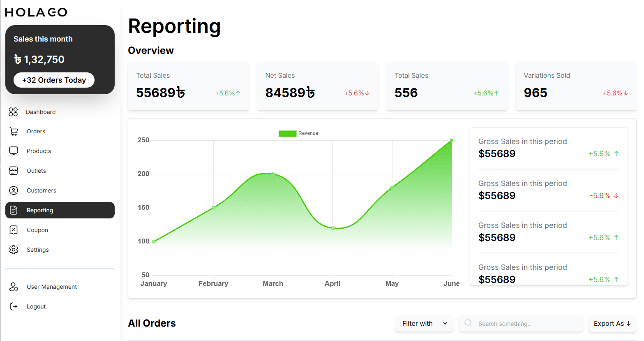The width and height of the screenshot is (644, 341).
Task: Click the Dashboard grid icon
Action: coord(13,112)
